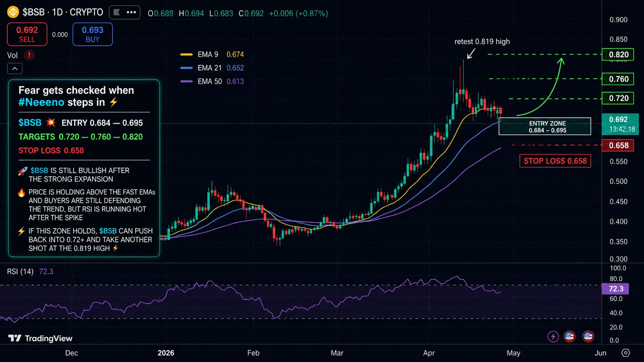Click the 'Dec' label on the time axis

pyautogui.click(x=72, y=353)
